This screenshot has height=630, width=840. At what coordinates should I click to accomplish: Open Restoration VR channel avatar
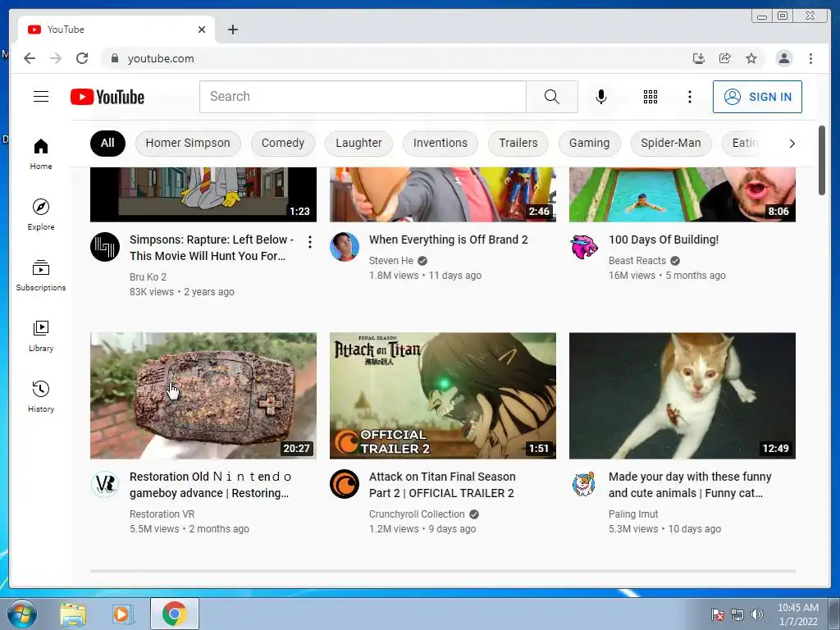[105, 484]
